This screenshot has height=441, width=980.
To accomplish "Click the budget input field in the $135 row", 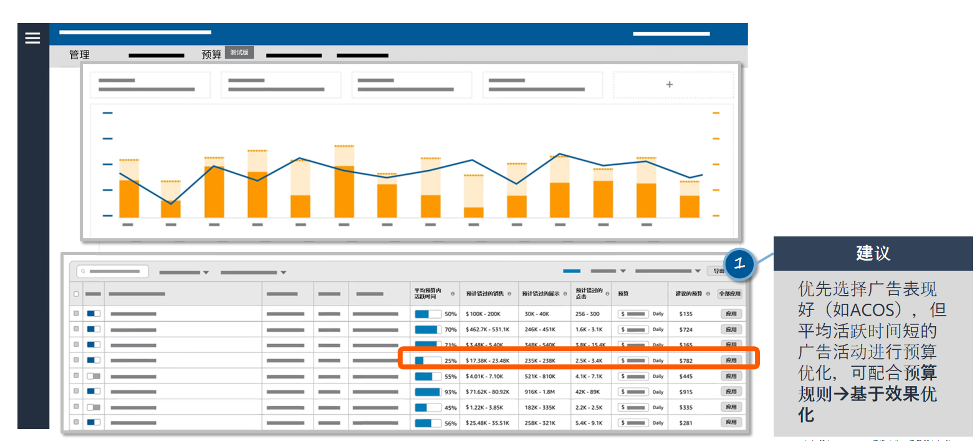I will coord(633,314).
